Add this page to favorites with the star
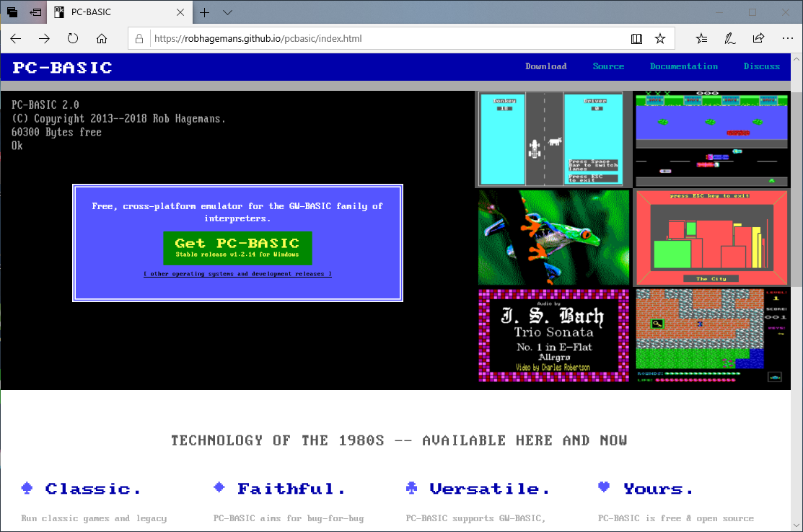Viewport: 803px width, 532px height. click(660, 39)
